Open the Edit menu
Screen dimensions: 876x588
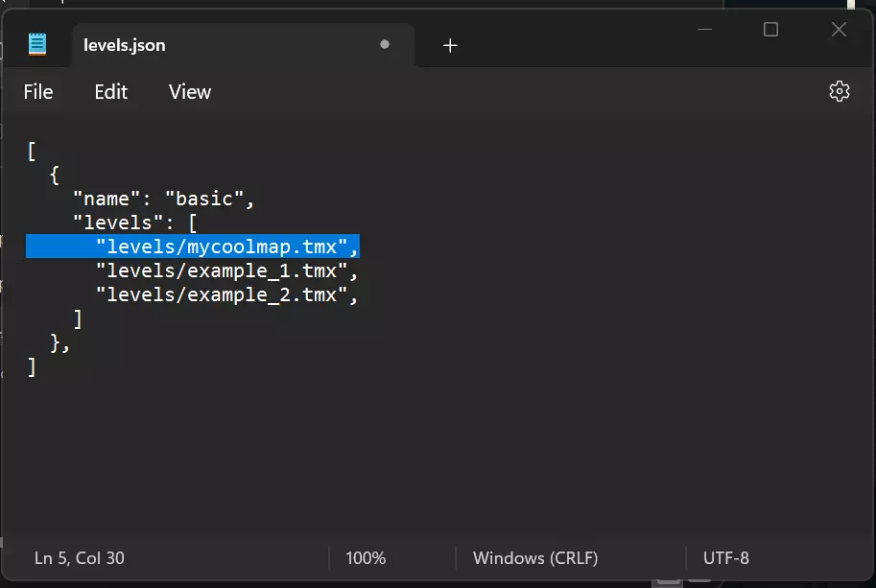tap(111, 92)
